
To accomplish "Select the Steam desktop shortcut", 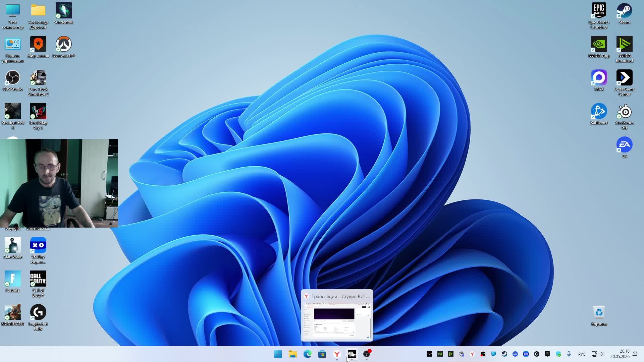I will (624, 13).
